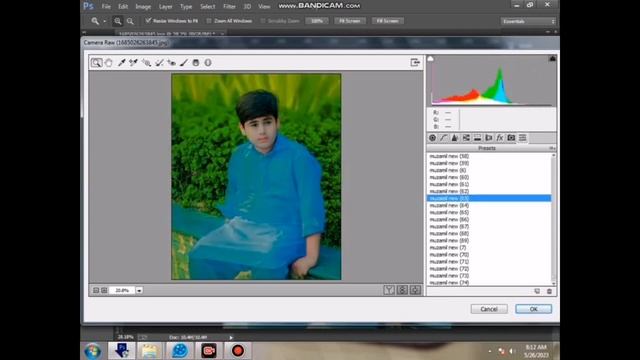Click OK in Camera Raw dialog
Image resolution: width=640 pixels, height=360 pixels.
(x=533, y=309)
